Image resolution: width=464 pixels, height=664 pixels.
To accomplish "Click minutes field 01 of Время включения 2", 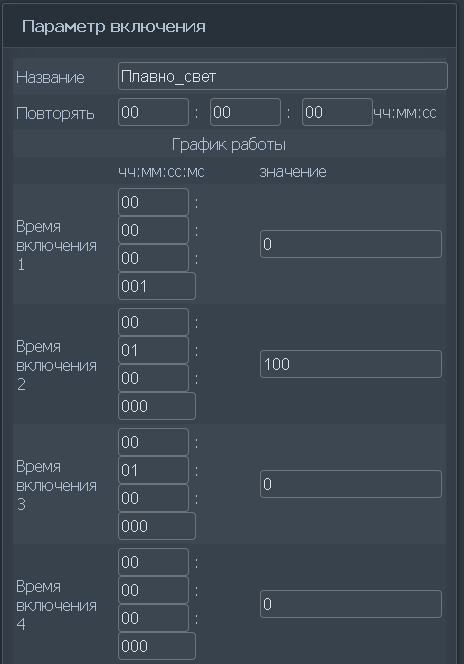I will tap(153, 350).
